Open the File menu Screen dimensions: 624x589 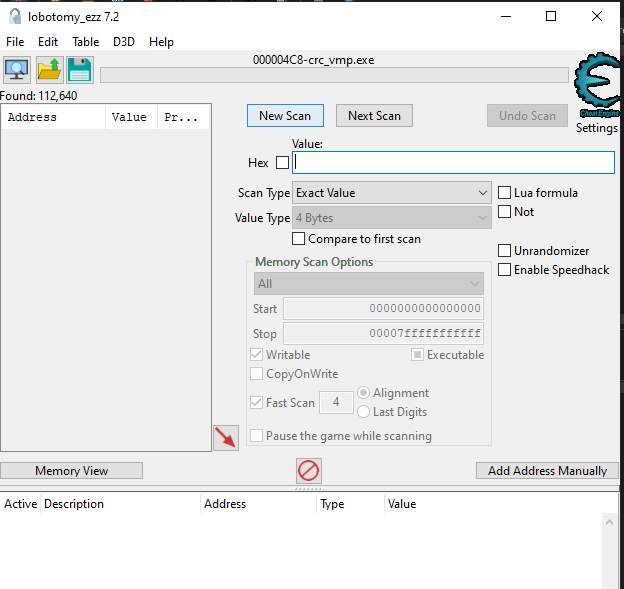point(15,42)
